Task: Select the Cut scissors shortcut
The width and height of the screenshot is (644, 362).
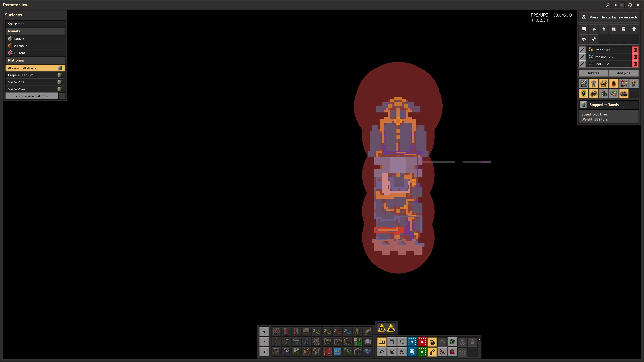Action: [392, 352]
